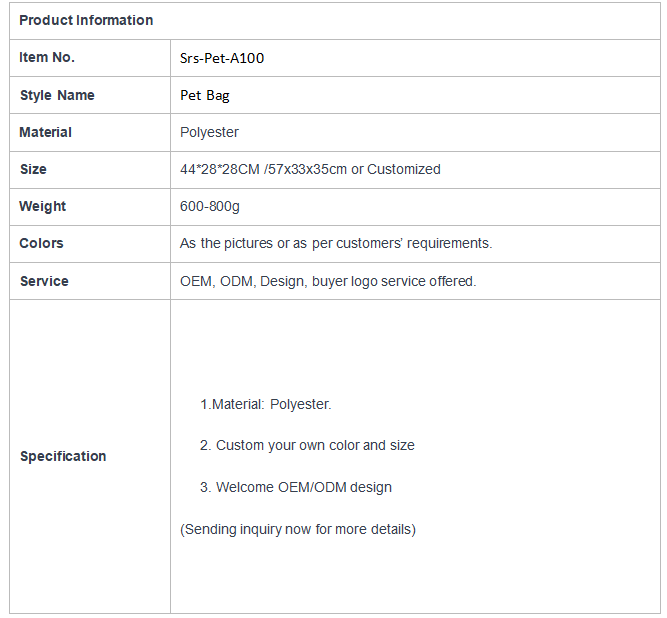
Task: Select the Item No. label cell
Action: [x=90, y=58]
